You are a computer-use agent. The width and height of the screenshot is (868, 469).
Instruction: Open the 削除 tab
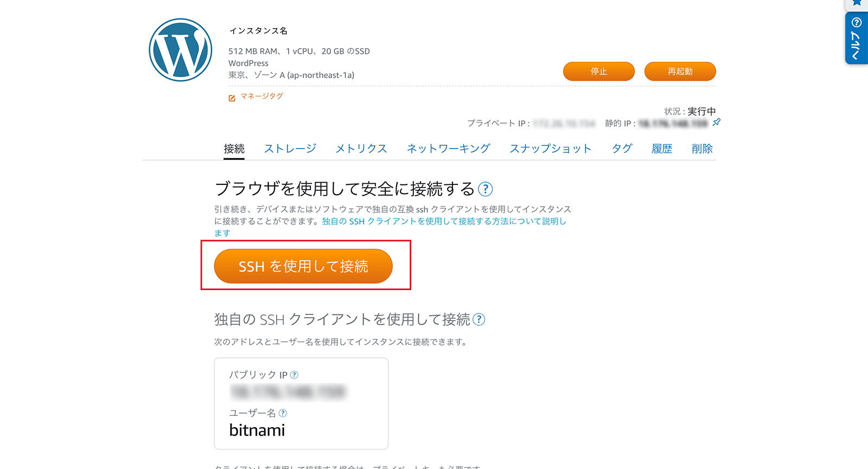[702, 149]
